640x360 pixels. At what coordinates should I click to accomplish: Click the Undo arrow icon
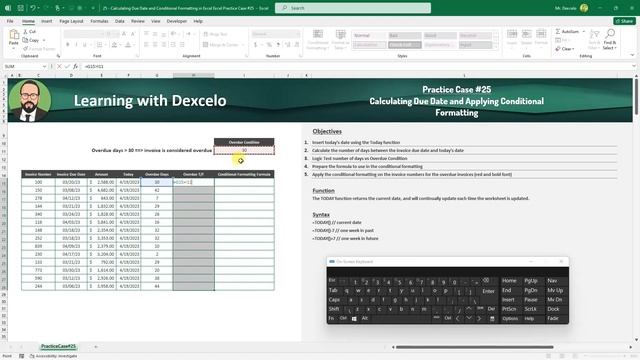click(33, 8)
